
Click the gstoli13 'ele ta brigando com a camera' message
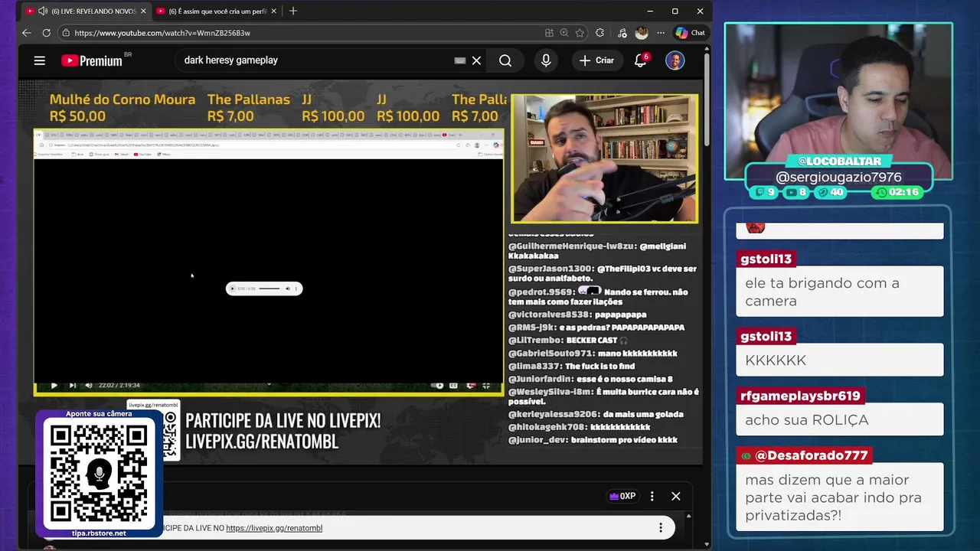(840, 292)
